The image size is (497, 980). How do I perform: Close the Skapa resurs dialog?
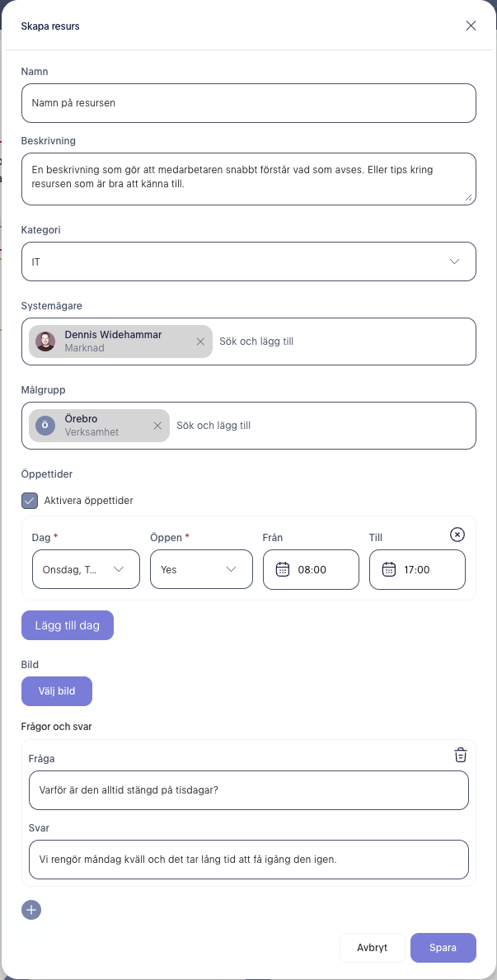point(471,26)
